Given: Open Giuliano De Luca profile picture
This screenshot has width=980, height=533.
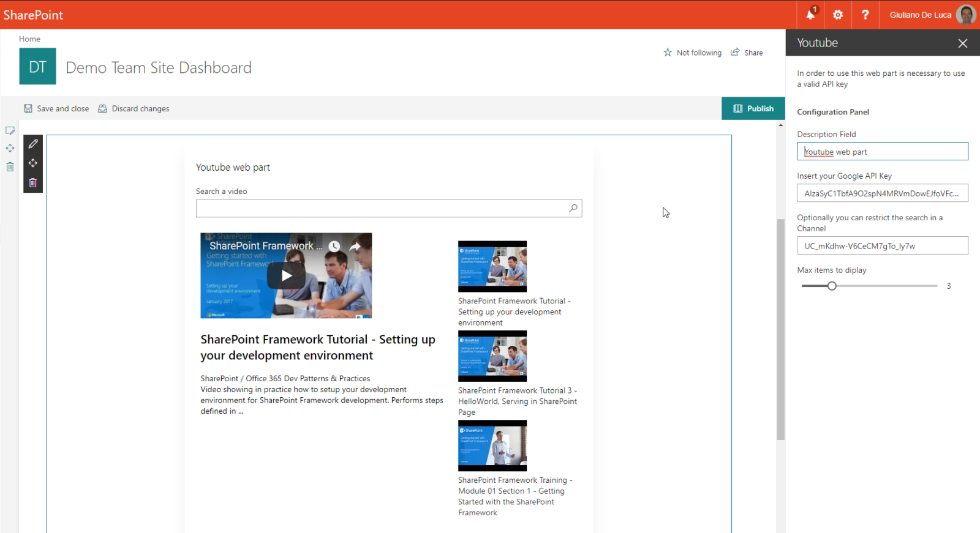Looking at the screenshot, I should click(x=966, y=15).
